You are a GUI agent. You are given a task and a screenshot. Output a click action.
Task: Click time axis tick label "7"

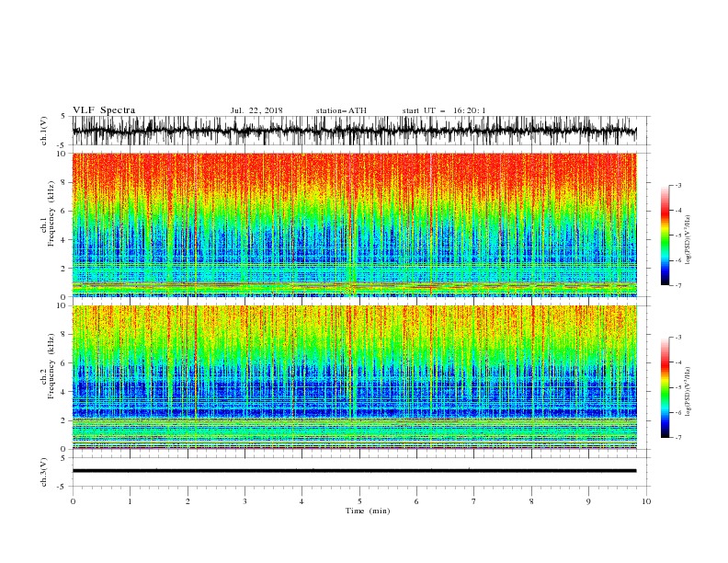(x=474, y=501)
